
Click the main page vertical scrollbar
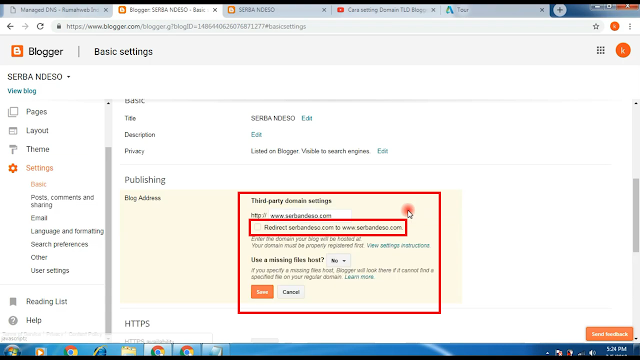[x=636, y=215]
